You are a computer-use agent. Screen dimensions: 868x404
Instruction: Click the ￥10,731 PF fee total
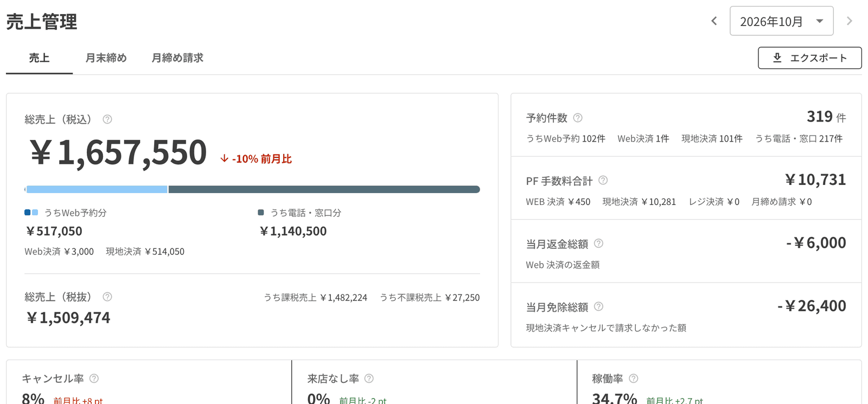tap(815, 180)
